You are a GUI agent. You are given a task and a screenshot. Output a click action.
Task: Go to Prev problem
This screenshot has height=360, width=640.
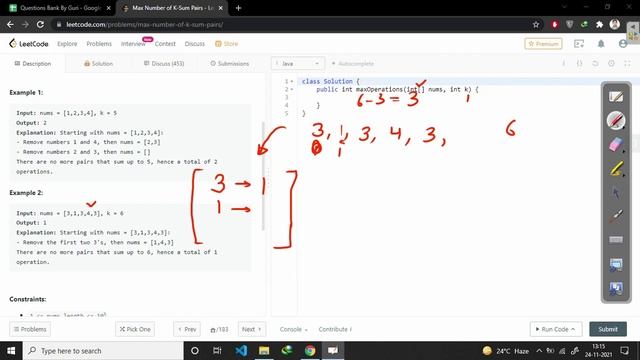pyautogui.click(x=187, y=329)
